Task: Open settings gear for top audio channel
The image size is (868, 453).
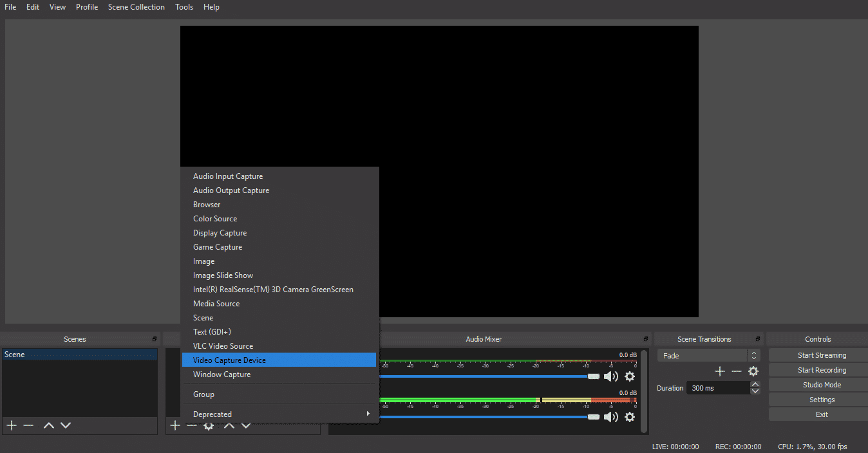Action: click(630, 376)
